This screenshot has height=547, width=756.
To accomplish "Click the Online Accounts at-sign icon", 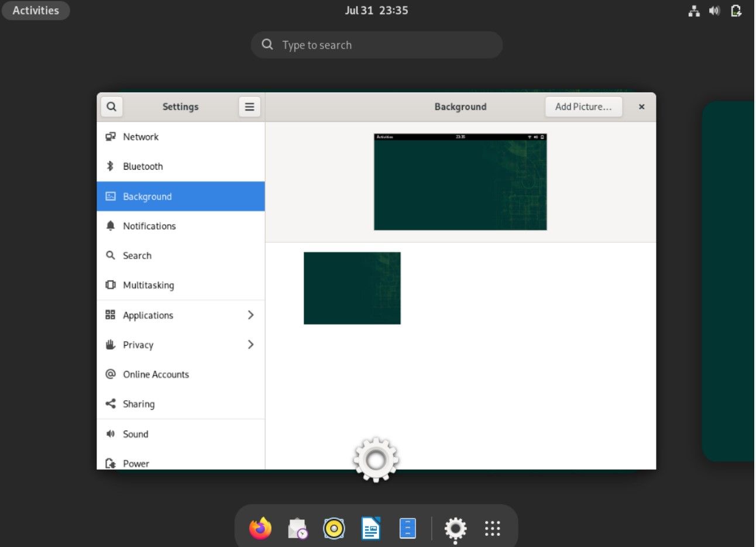I will (x=110, y=374).
